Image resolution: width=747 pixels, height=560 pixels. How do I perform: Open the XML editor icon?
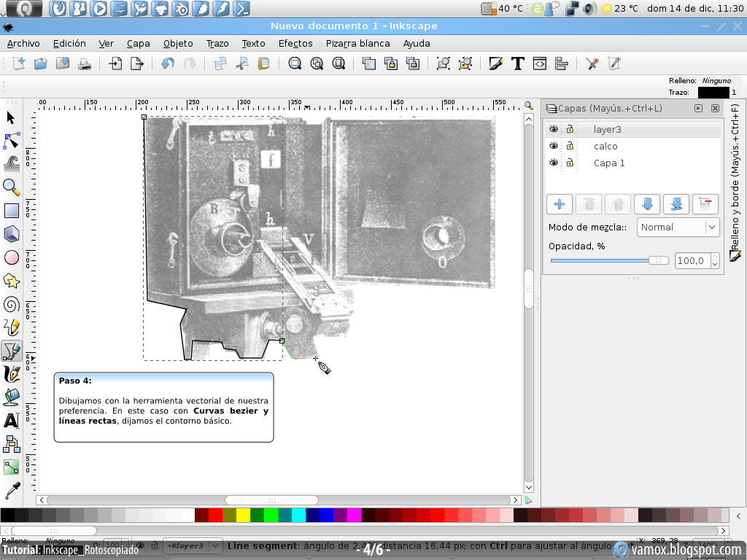[x=540, y=63]
